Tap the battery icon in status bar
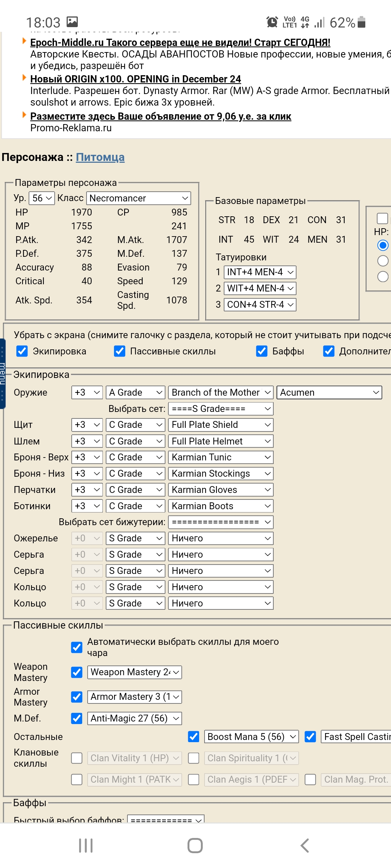The height and width of the screenshot is (868, 391). tap(361, 22)
